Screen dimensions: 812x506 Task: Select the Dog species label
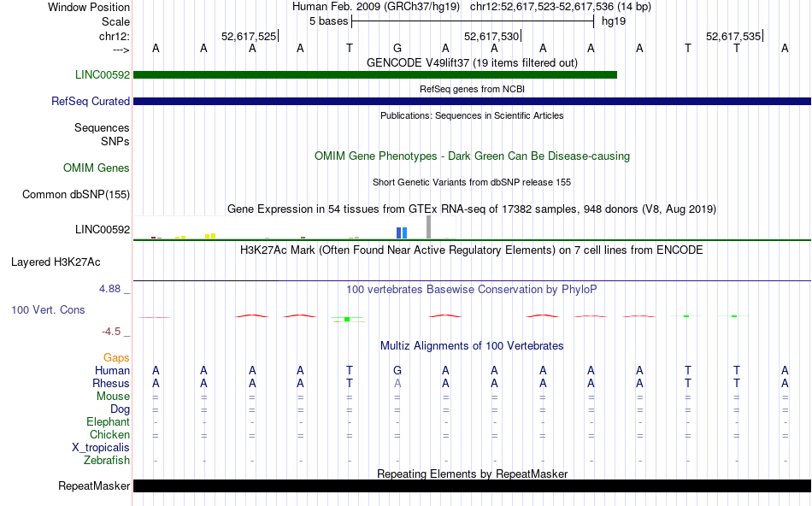point(121,409)
